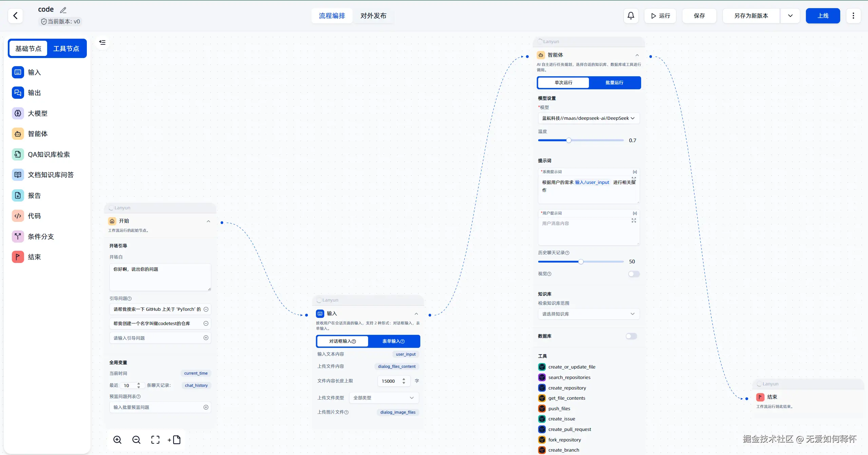Expand the 上传文件类型 file type dropdown
Viewport: 868px width, 455px height.
(384, 398)
